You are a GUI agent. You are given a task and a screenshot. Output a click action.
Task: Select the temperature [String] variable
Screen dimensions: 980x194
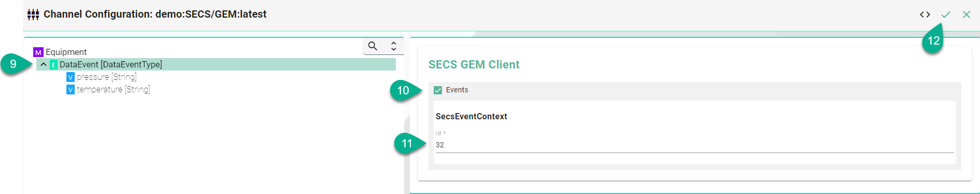click(113, 89)
